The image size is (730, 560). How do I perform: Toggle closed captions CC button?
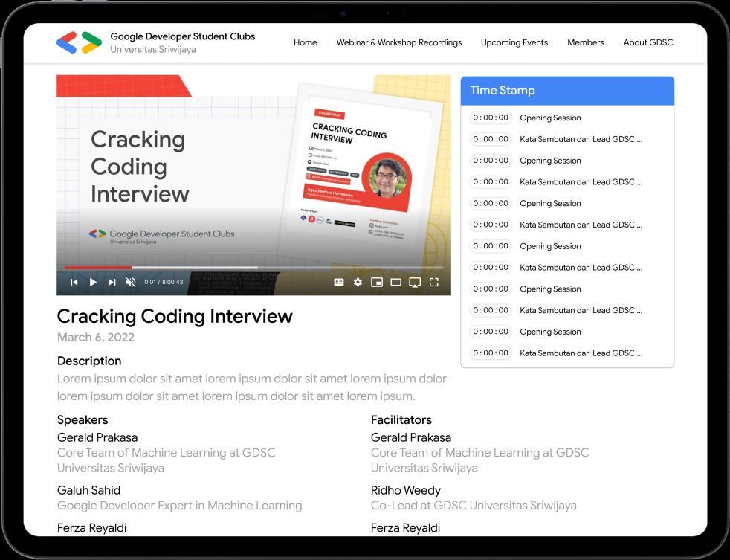pyautogui.click(x=339, y=282)
